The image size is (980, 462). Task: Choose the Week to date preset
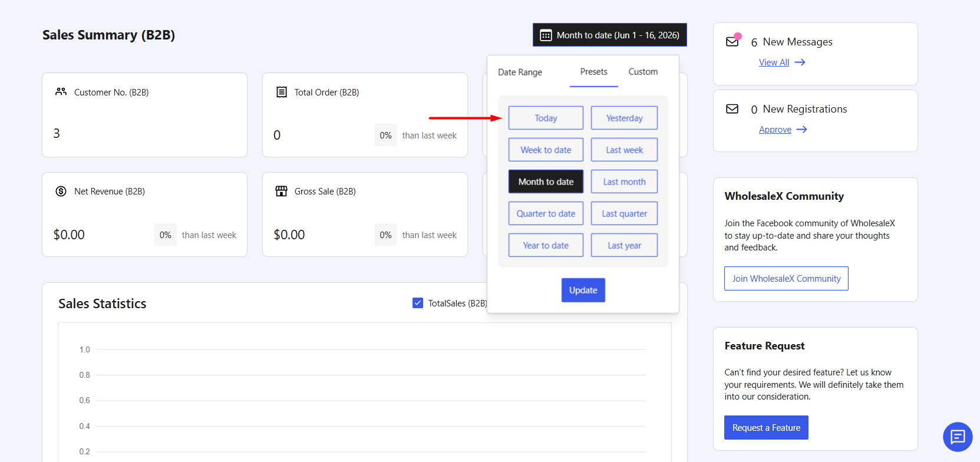pyautogui.click(x=546, y=150)
